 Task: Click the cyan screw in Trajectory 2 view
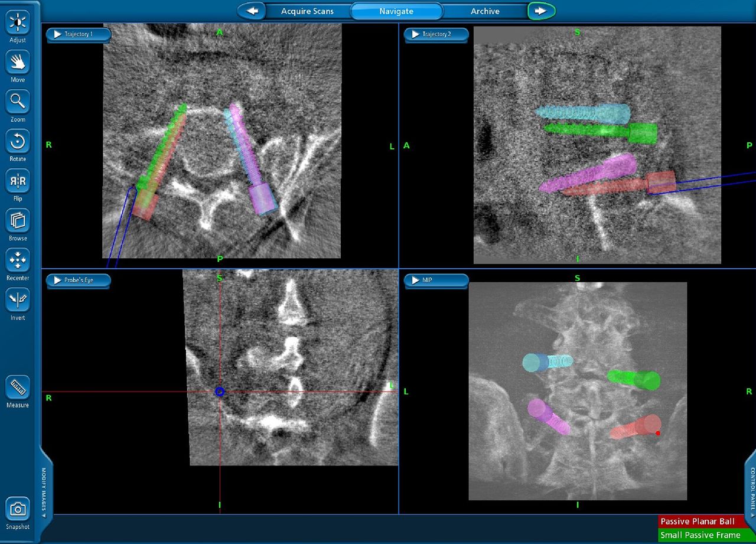[583, 113]
